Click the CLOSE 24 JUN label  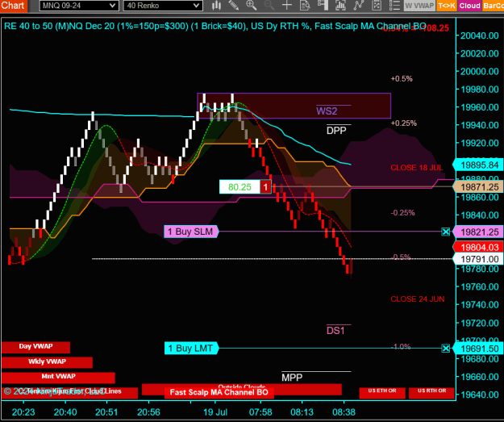pyautogui.click(x=418, y=299)
